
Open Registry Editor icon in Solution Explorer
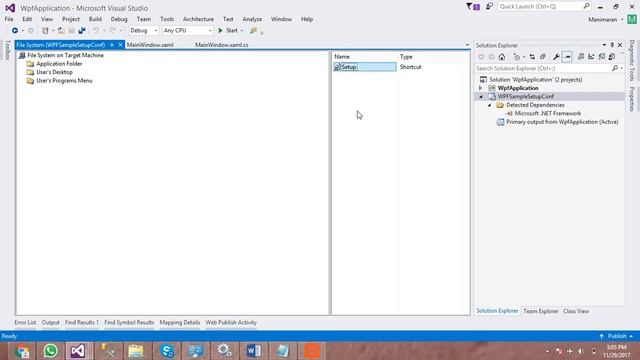point(591,57)
